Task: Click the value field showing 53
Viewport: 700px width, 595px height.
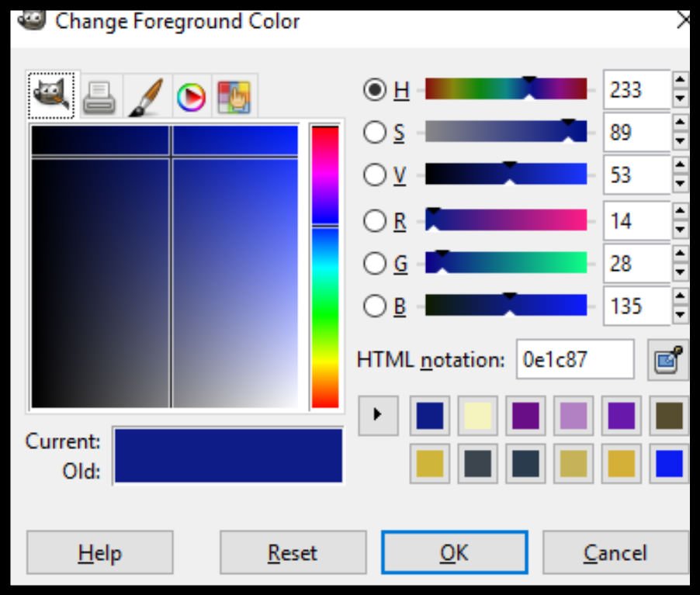Action: pos(637,175)
